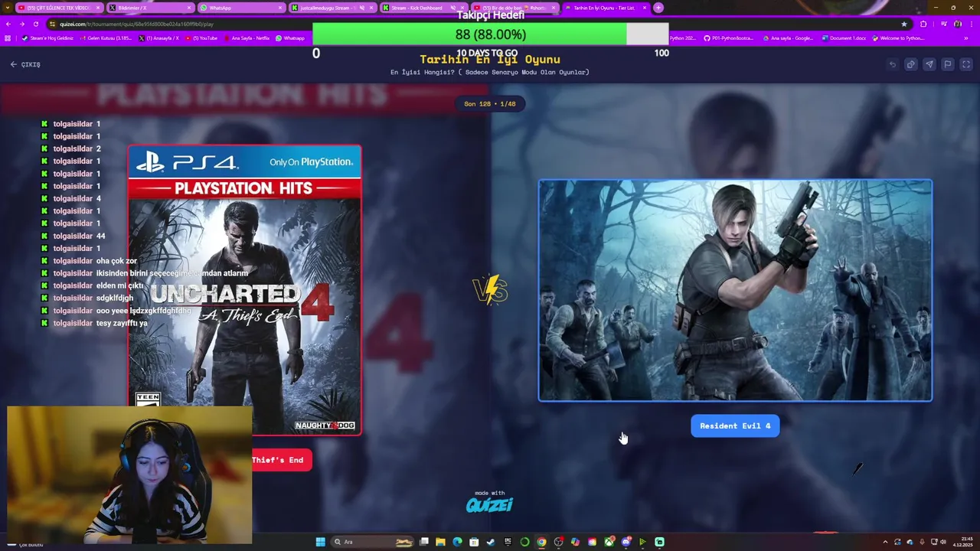Click the undo last pick icon
This screenshot has width=980, height=551.
893,64
